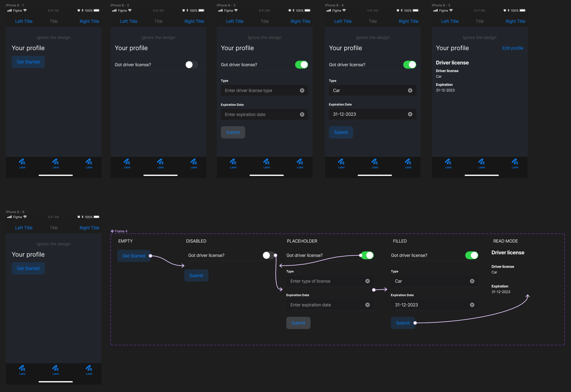This screenshot has height=392, width=571.
Task: Click middle tab bar icon in iPhone 8 - 5
Action: [482, 162]
